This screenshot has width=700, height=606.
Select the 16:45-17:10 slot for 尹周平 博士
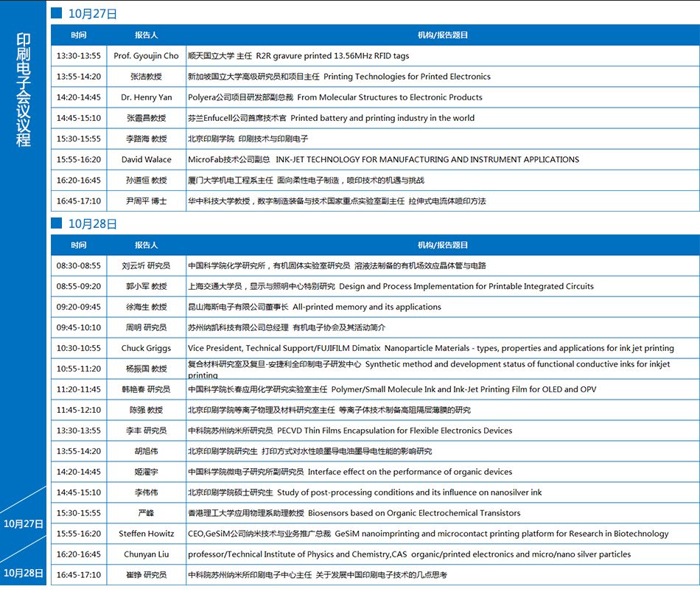[x=79, y=201]
